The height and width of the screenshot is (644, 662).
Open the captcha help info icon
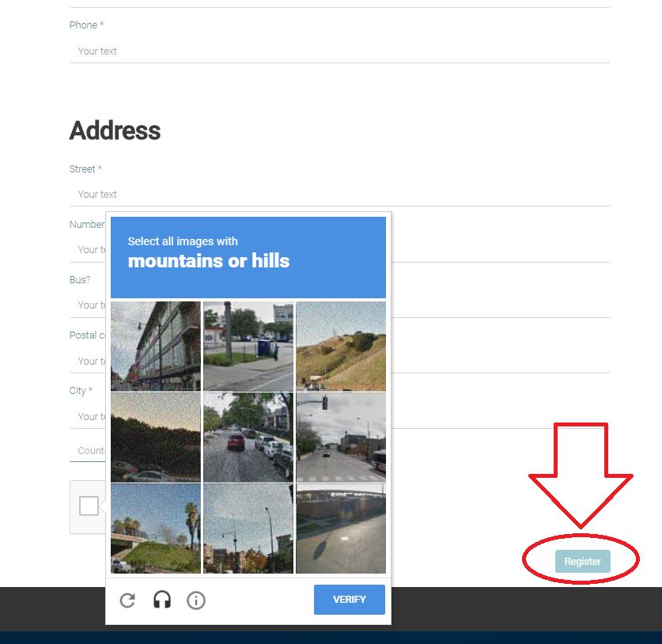tap(196, 600)
